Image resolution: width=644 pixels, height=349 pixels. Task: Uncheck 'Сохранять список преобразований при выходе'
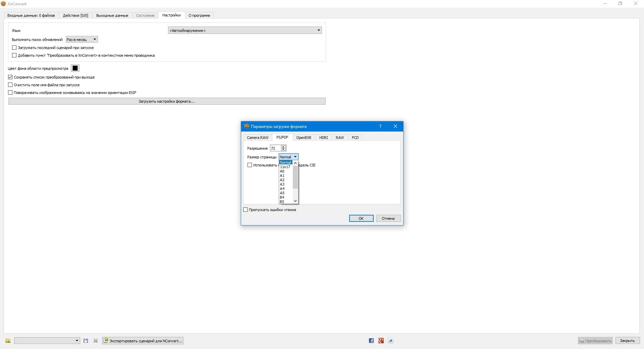click(x=10, y=77)
